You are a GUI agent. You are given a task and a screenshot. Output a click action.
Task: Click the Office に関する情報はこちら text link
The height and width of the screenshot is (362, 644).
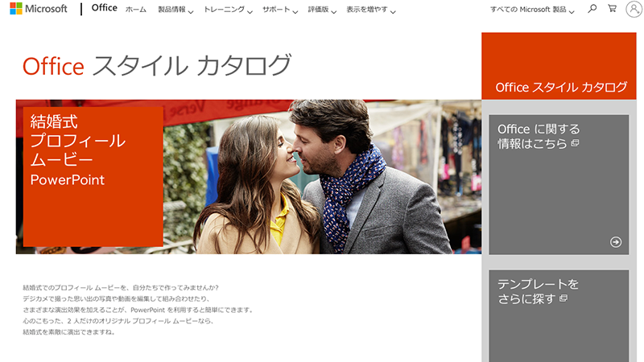[538, 136]
